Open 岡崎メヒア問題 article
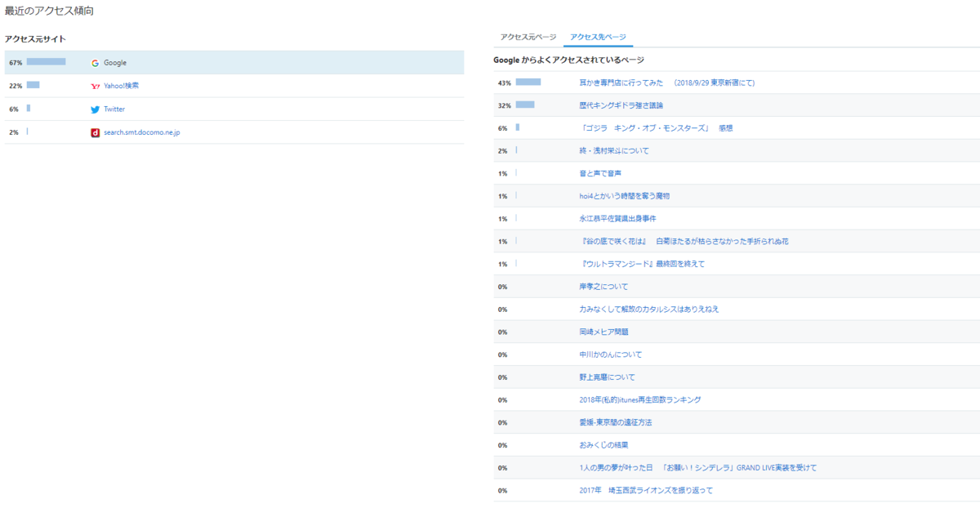Image resolution: width=980 pixels, height=508 pixels. [x=604, y=332]
